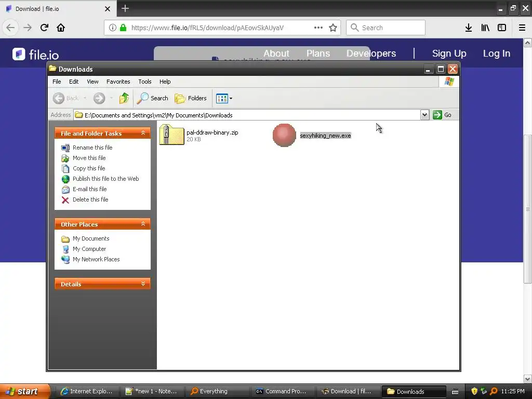The image size is (532, 399).
Task: Expand the Details panel
Action: [143, 284]
